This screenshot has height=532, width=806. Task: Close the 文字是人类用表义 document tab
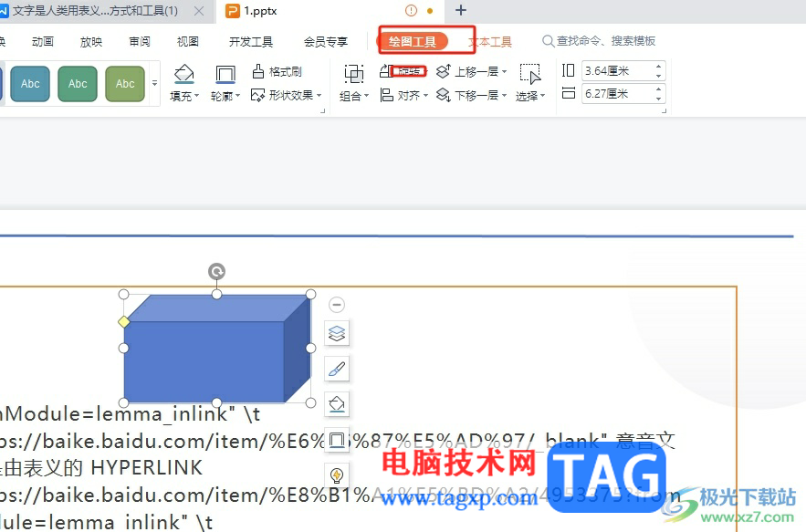tap(199, 11)
